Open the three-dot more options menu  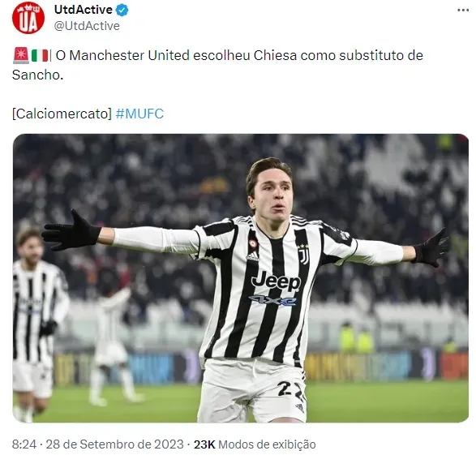click(463, 11)
